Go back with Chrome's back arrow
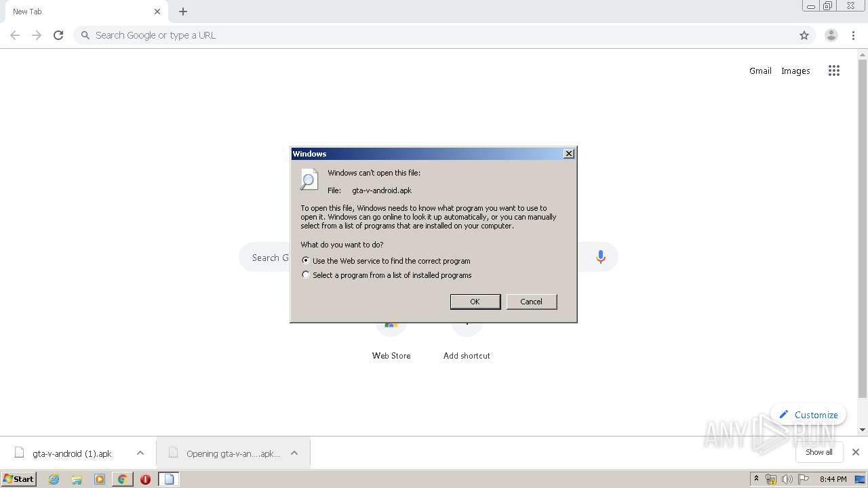This screenshot has height=488, width=868. pyautogui.click(x=15, y=35)
